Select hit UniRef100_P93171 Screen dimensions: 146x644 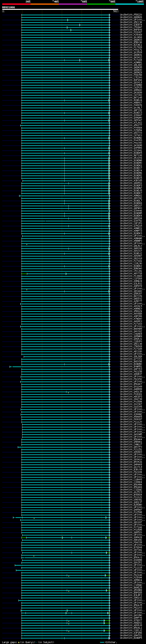131,50
